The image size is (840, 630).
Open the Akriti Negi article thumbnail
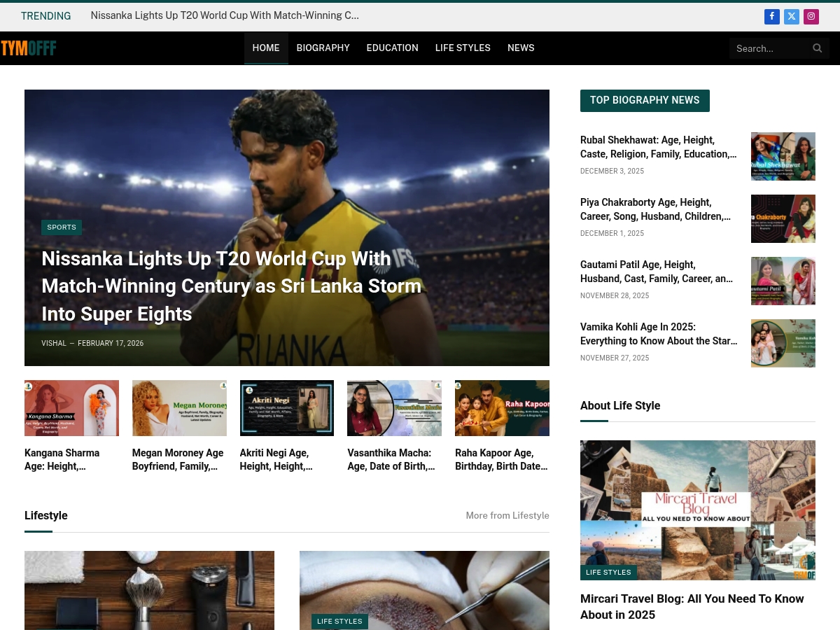pos(287,408)
